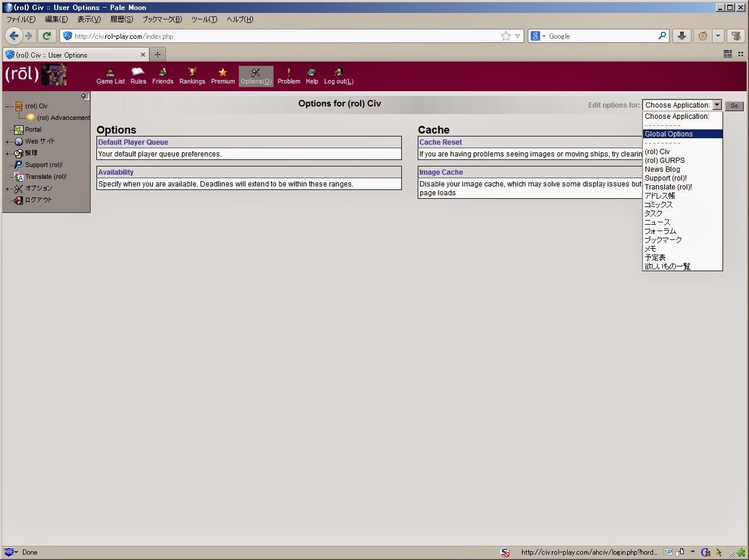This screenshot has width=749, height=560.
Task: Open the ヘルプ(H) menu
Action: tap(240, 19)
